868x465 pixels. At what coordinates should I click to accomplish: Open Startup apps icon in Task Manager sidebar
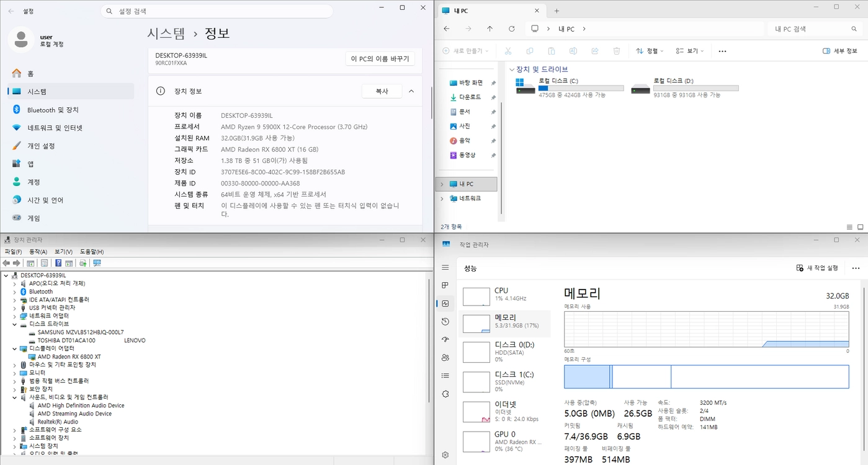(445, 339)
